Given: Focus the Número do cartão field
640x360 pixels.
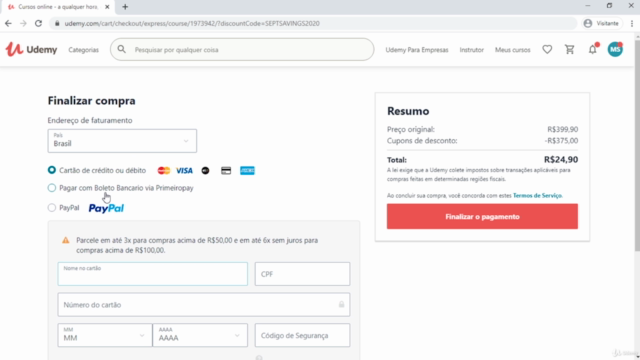Looking at the screenshot, I should pos(204,304).
